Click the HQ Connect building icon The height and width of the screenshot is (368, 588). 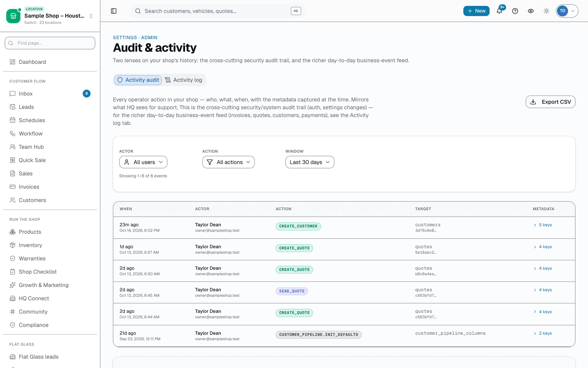tap(12, 299)
